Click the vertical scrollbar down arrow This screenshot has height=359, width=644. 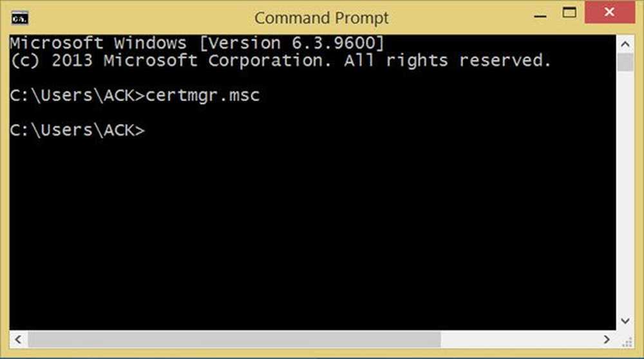[x=625, y=321]
